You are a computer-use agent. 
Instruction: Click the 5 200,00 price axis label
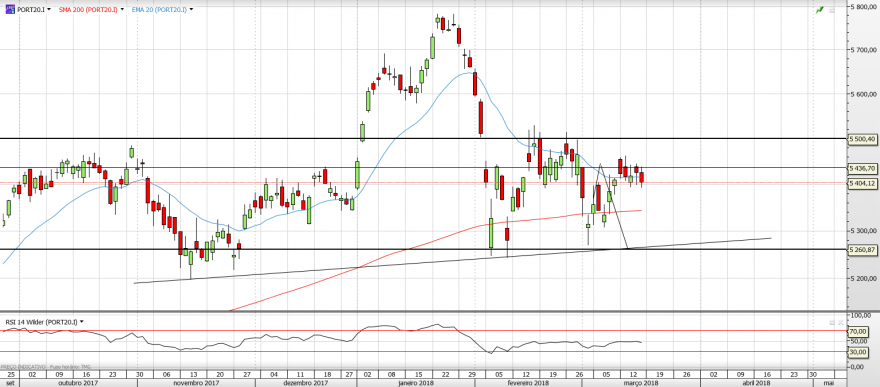click(x=864, y=278)
